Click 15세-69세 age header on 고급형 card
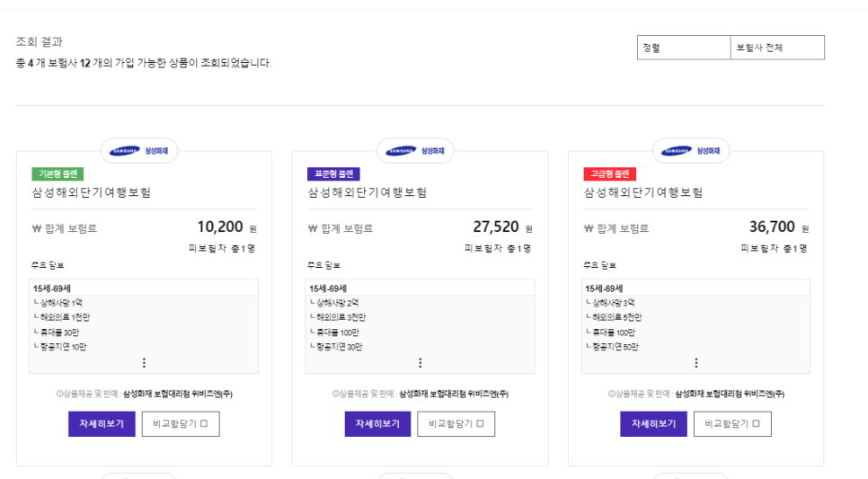 (x=604, y=288)
